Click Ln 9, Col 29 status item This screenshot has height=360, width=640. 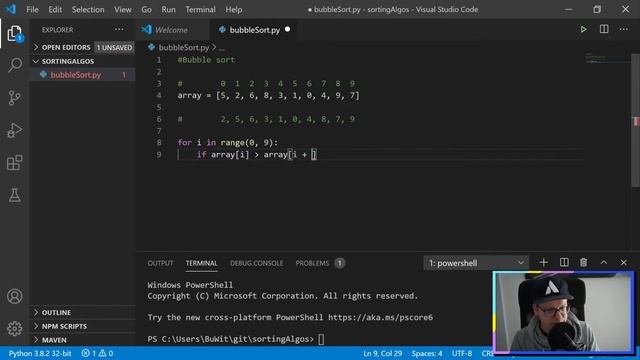[382, 353]
